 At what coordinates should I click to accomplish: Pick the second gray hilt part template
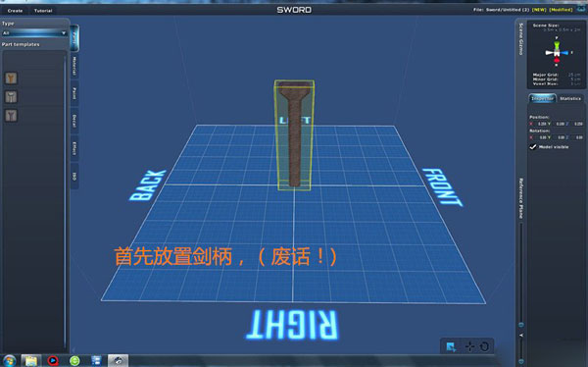point(11,97)
